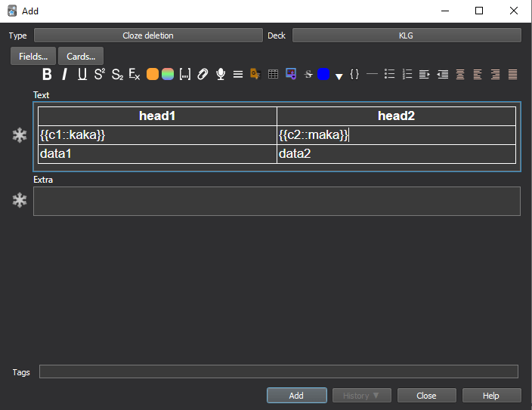Justify text with the last alignment icon

(513, 74)
